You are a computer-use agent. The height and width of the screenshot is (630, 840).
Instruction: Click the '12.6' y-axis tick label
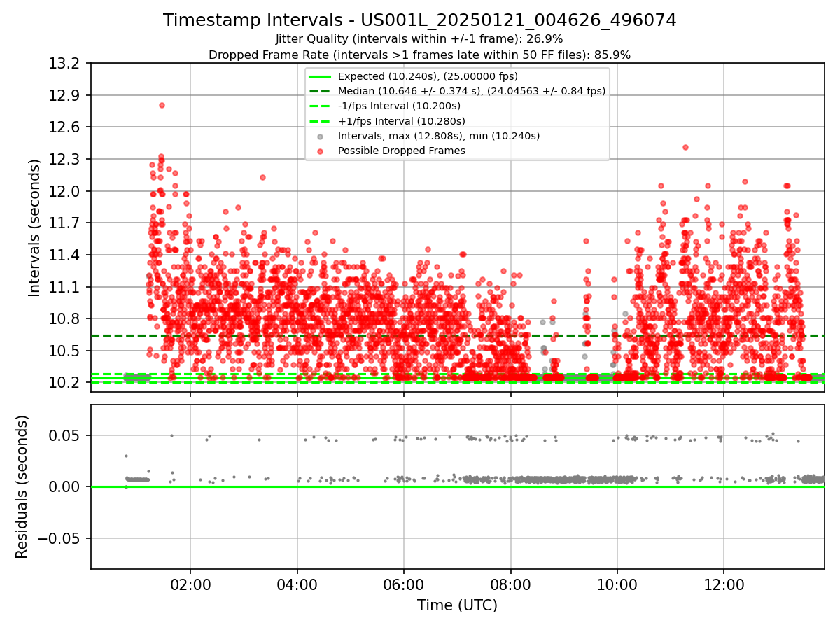pos(65,127)
